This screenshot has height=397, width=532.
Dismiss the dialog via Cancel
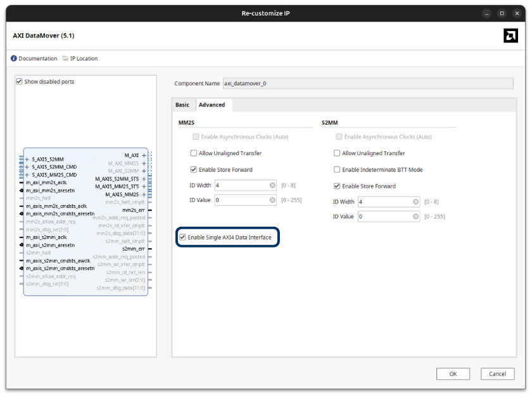coord(497,374)
